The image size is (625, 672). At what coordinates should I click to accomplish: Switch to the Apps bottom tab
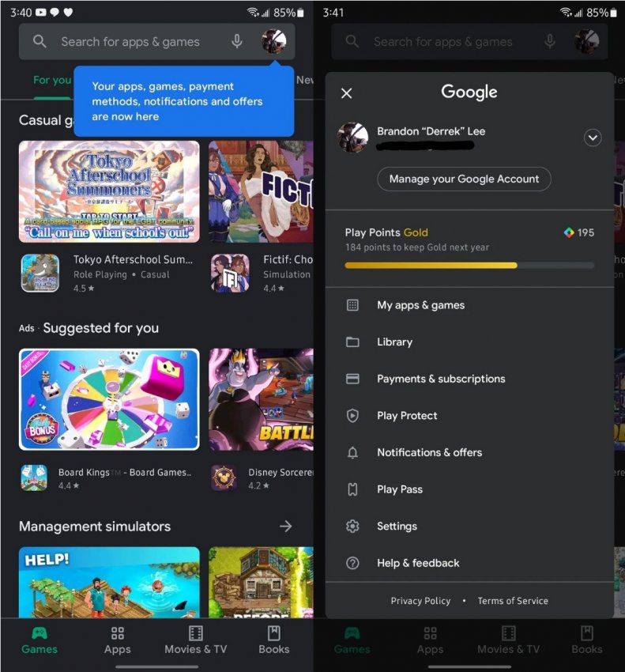[117, 640]
